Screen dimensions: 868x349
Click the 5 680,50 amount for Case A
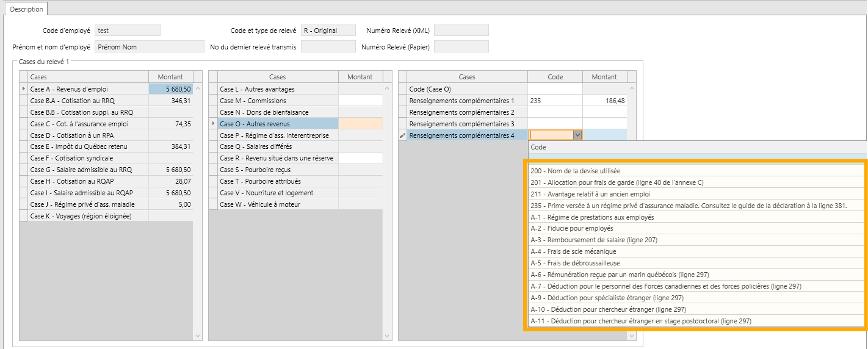(x=171, y=89)
